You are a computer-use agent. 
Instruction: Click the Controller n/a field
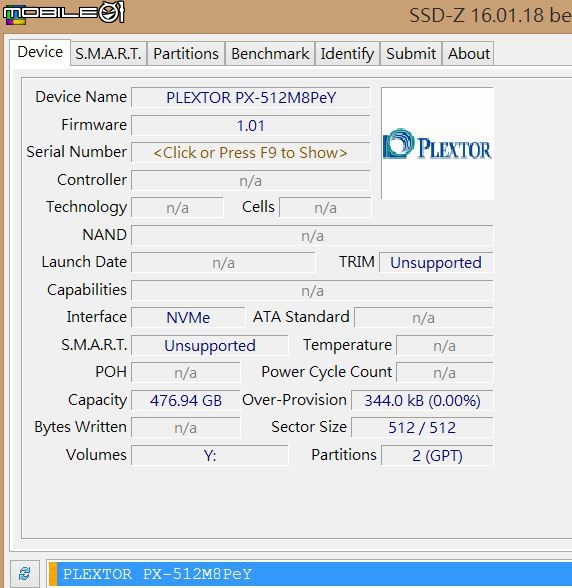251,181
